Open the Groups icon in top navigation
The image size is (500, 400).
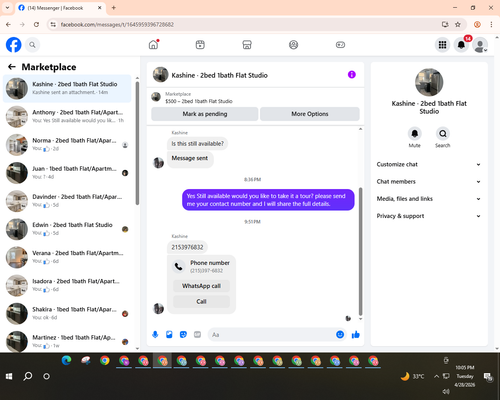293,45
